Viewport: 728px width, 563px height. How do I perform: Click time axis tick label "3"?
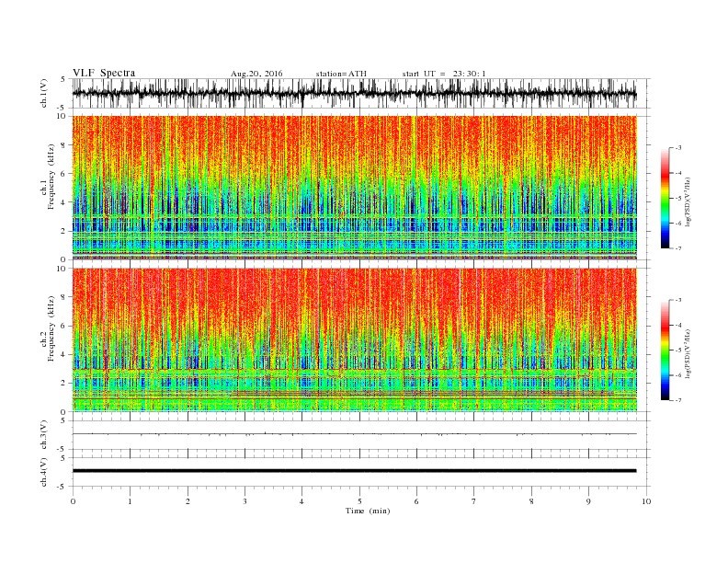click(245, 501)
